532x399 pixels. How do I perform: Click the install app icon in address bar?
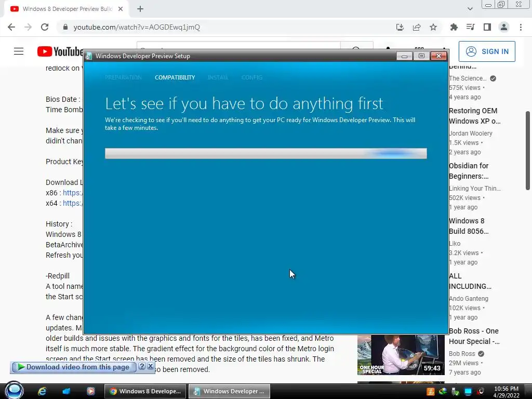[400, 27]
